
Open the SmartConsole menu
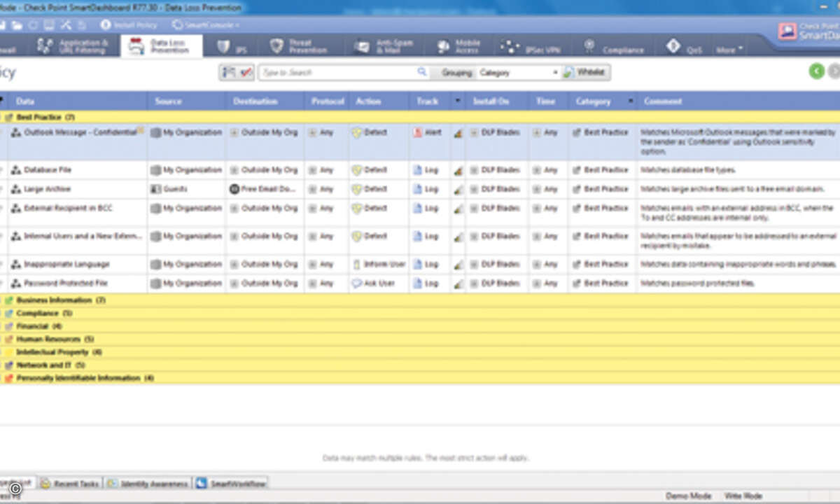[206, 25]
